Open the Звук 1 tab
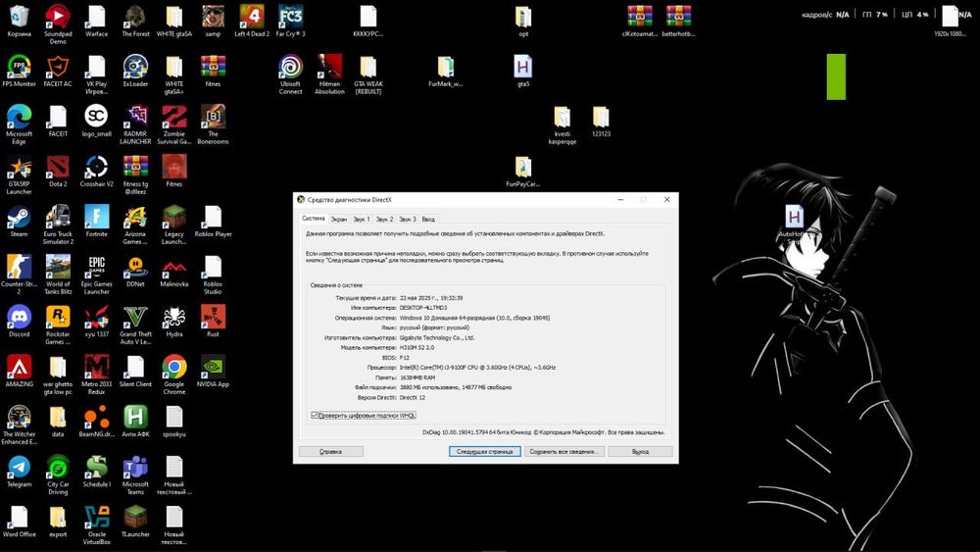Screen dimensions: 980x552 point(362,220)
